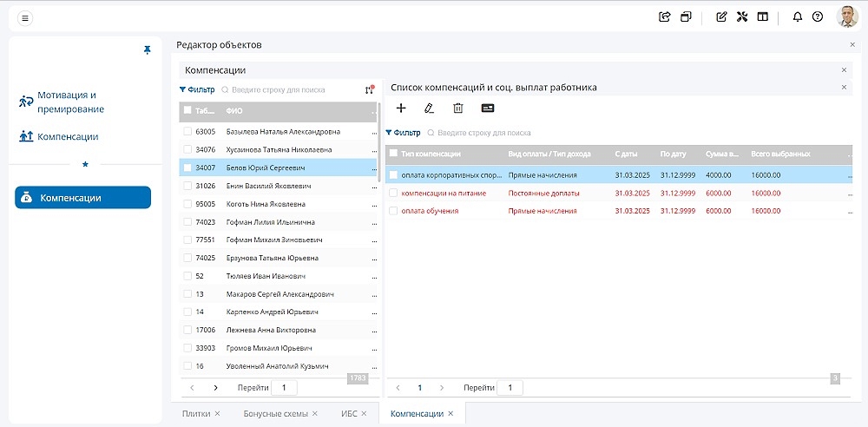Toggle the pin icon on sidebar

click(147, 50)
